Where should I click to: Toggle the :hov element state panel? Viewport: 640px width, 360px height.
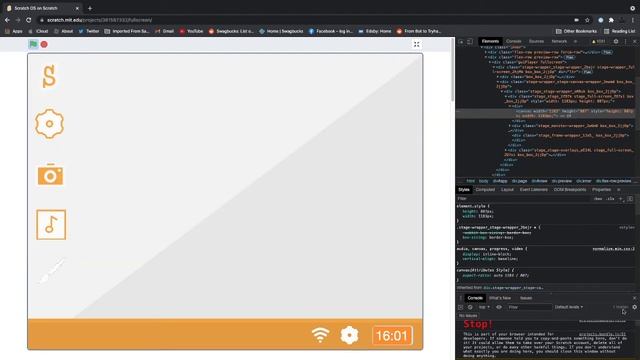[x=598, y=199]
